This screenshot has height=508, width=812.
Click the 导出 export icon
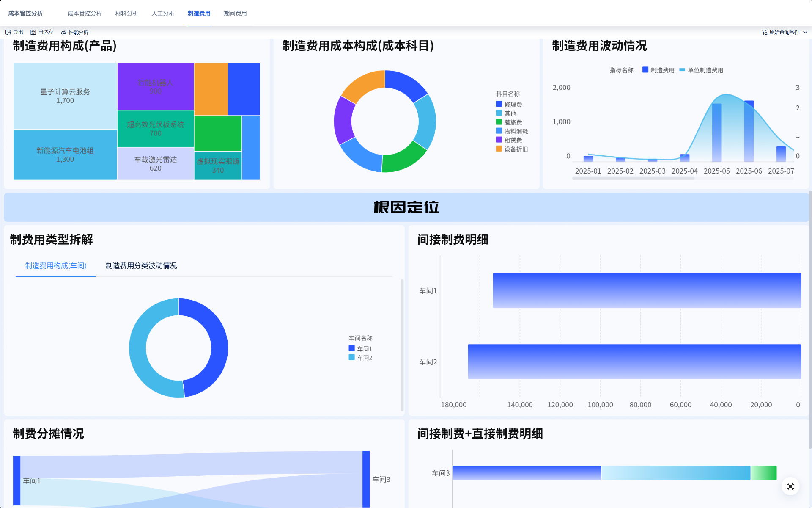pos(8,32)
